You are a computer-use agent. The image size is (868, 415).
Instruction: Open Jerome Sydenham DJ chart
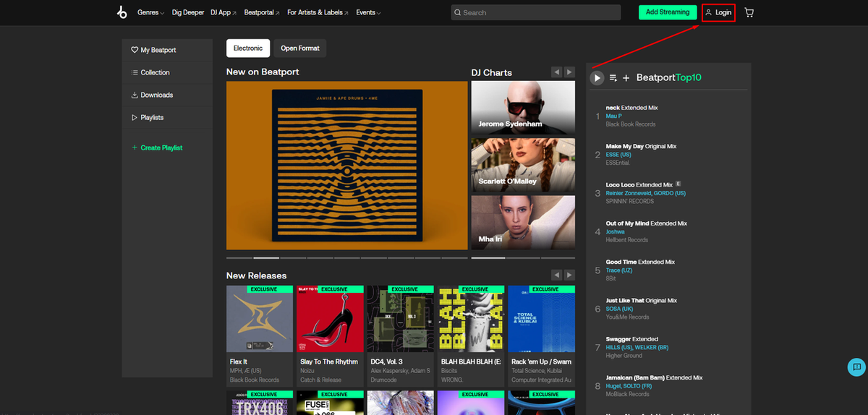tap(523, 107)
